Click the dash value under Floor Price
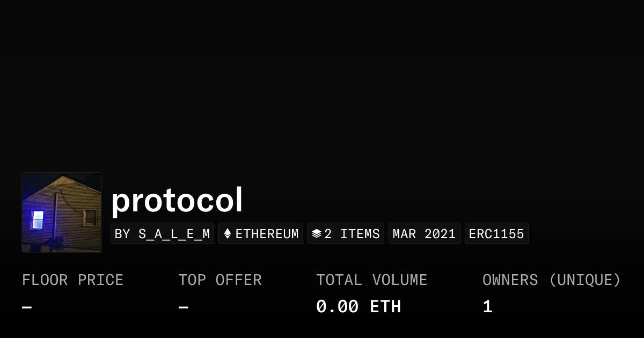This screenshot has height=338, width=644. pos(27,307)
